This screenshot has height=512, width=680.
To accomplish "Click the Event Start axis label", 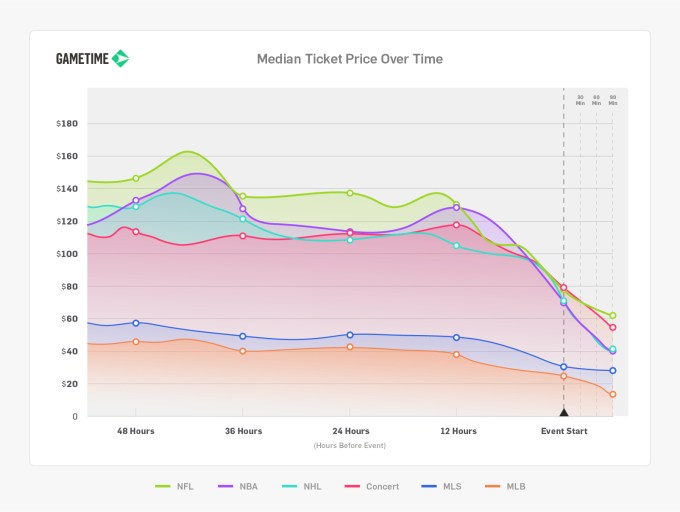I will pyautogui.click(x=564, y=431).
